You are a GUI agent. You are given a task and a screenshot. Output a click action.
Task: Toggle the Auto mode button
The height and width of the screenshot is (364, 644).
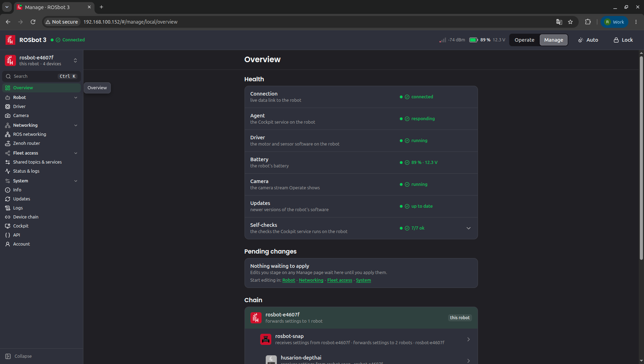588,40
